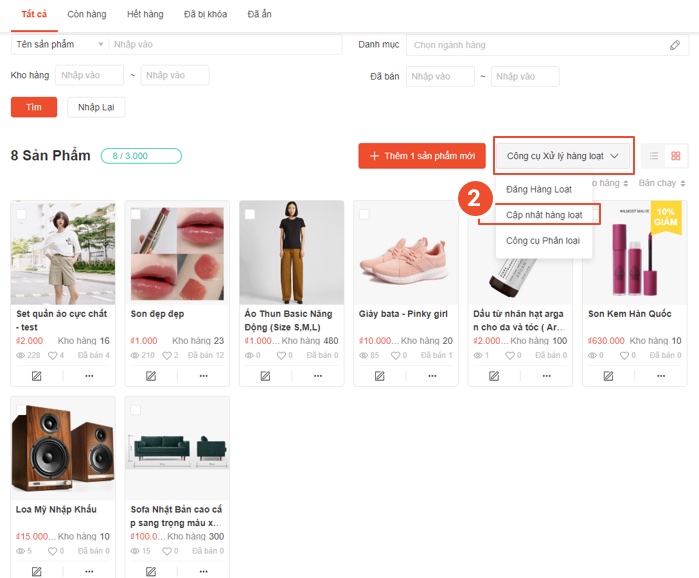
Task: Switch to grid view layout icon
Action: click(676, 156)
